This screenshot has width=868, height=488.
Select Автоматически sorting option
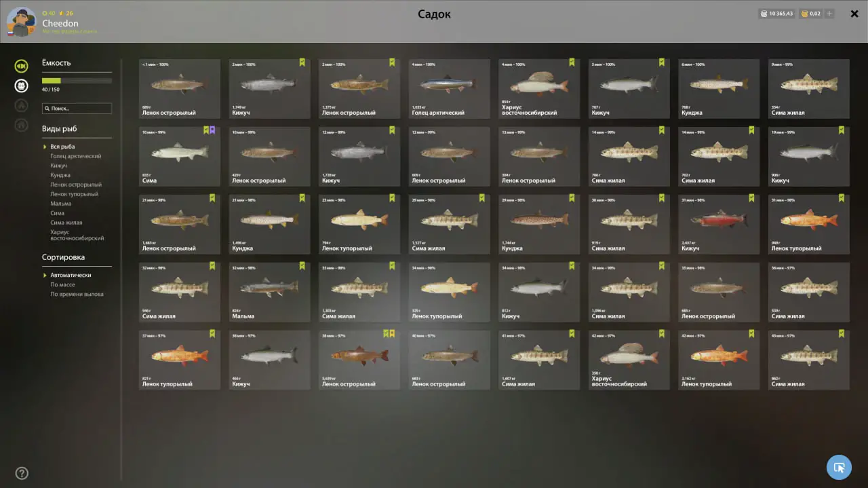tap(71, 275)
